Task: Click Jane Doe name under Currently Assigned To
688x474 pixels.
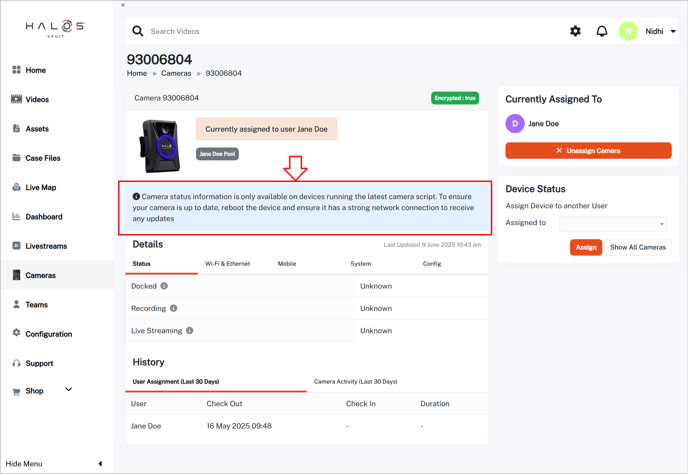Action: pyautogui.click(x=544, y=124)
